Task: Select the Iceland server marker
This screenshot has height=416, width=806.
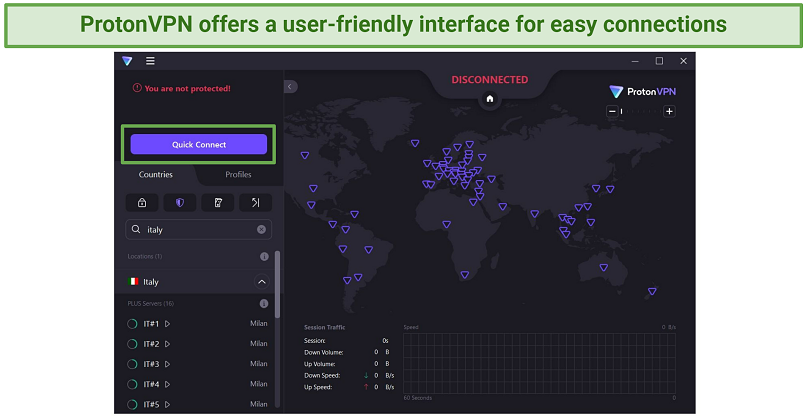Action: pos(415,143)
